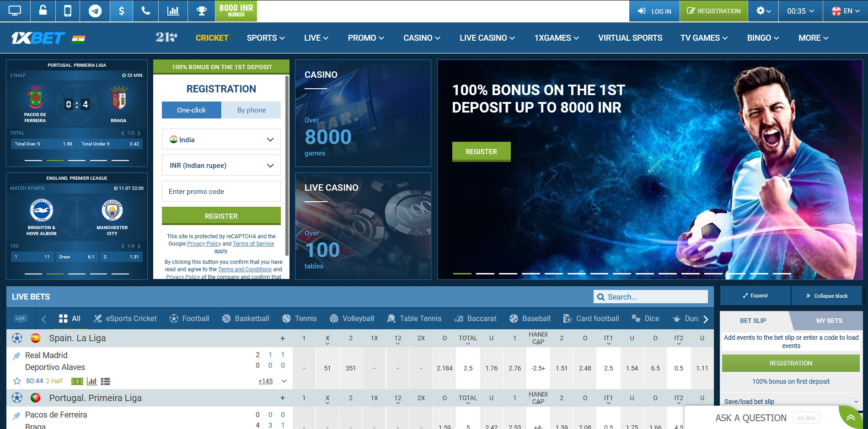
Task: Select second slide indicator on main banner
Action: [485, 273]
